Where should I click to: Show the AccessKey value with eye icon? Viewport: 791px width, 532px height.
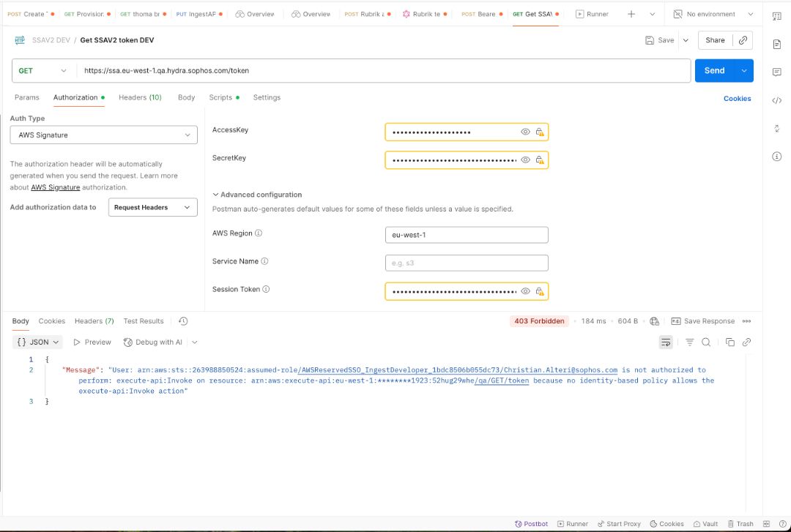click(x=525, y=132)
